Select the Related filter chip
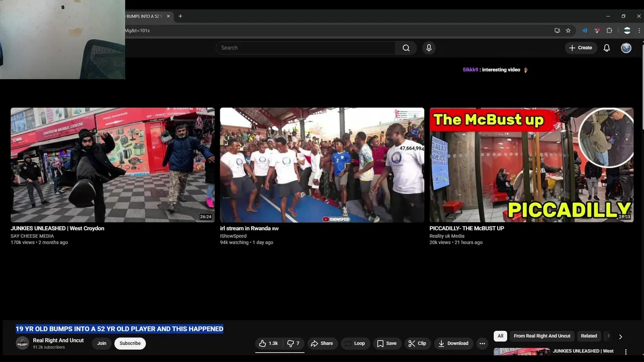 coord(589,336)
